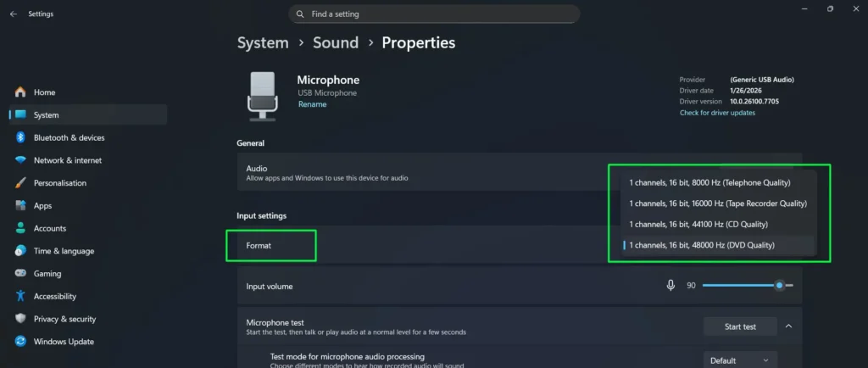Go to Network & internet settings
The image size is (868, 368).
point(88,160)
